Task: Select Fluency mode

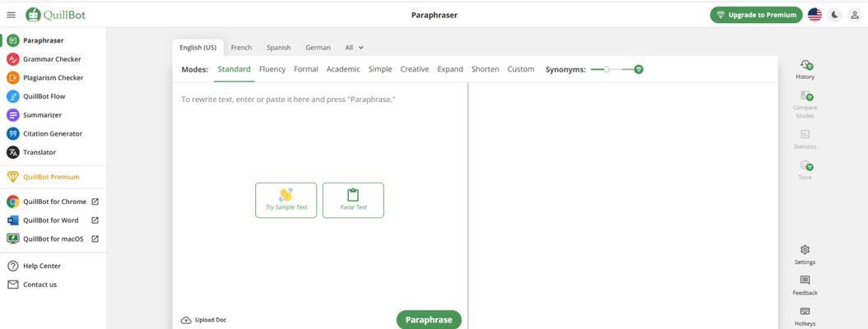Action: (272, 69)
